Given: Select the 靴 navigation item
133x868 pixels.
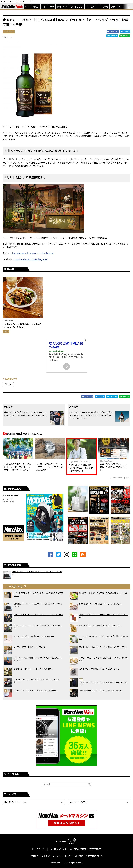Looking at the screenshot, I should tap(44, 7).
